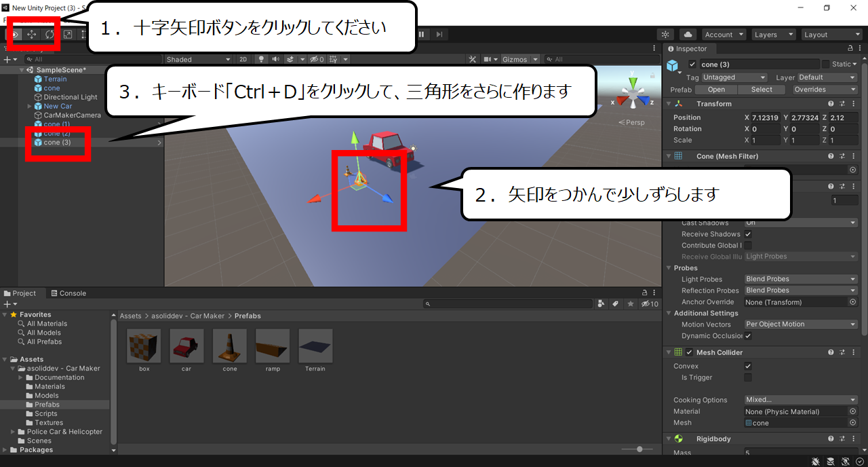
Task: Collapse the Transform component
Action: (669, 104)
